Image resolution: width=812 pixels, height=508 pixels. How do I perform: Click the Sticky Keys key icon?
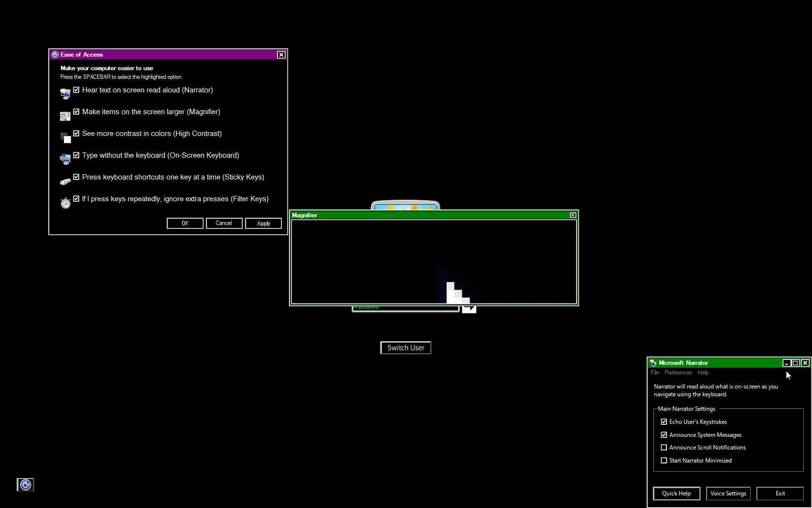tap(65, 181)
